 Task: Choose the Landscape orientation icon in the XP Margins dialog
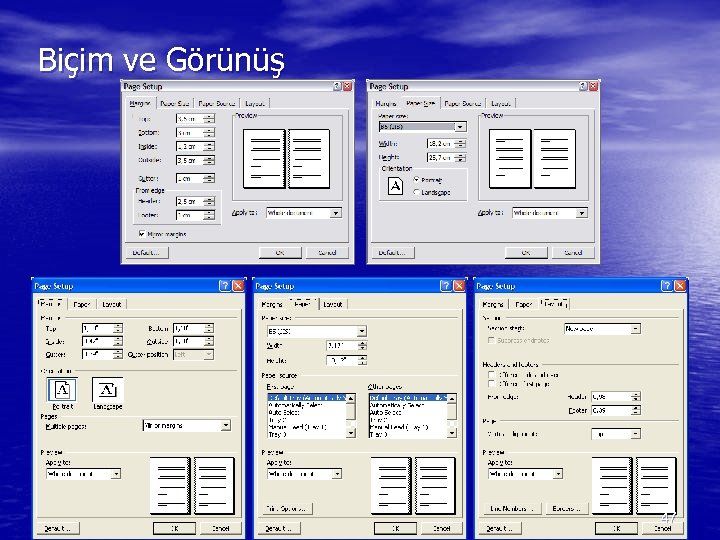(107, 390)
